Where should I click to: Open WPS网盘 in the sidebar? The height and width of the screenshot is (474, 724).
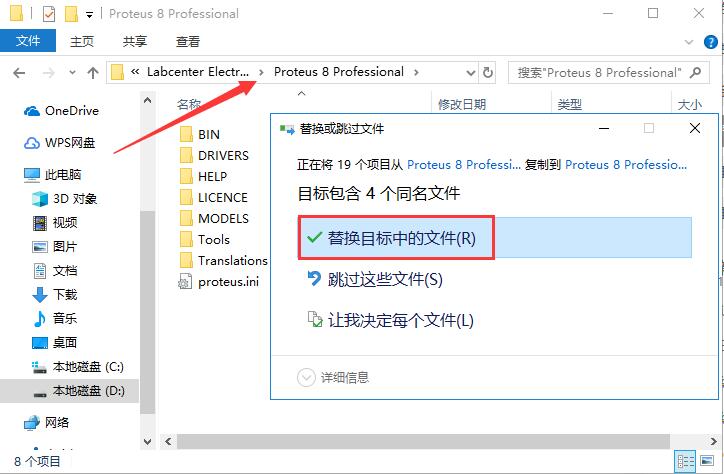(60, 143)
